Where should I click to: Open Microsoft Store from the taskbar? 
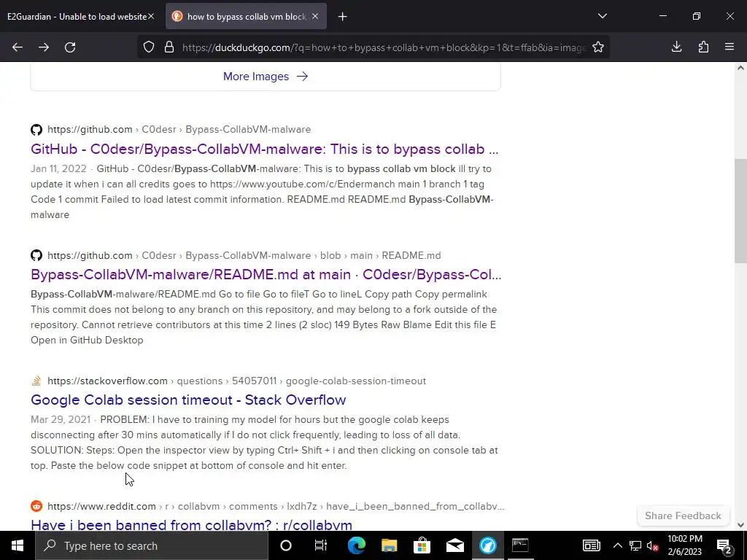[x=422, y=545]
